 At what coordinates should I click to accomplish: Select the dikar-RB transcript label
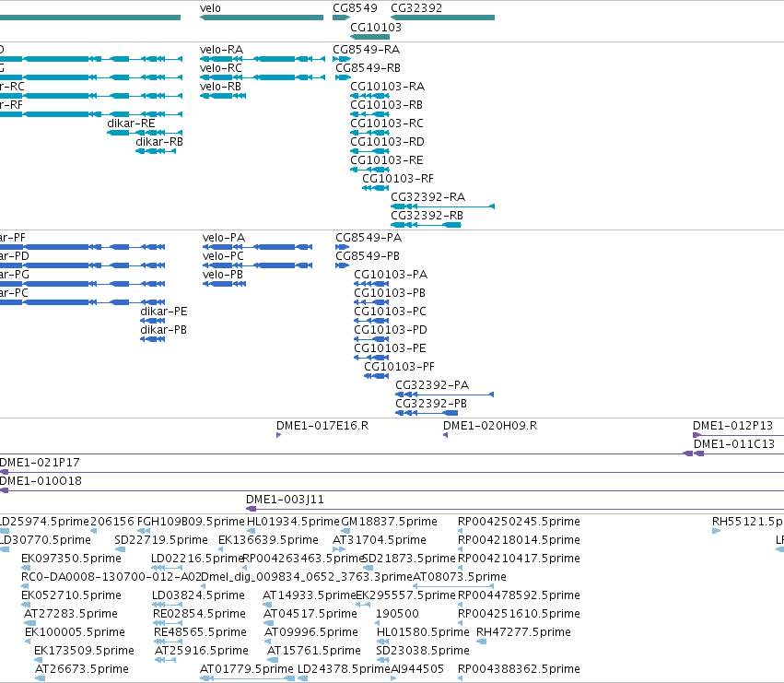[159, 142]
